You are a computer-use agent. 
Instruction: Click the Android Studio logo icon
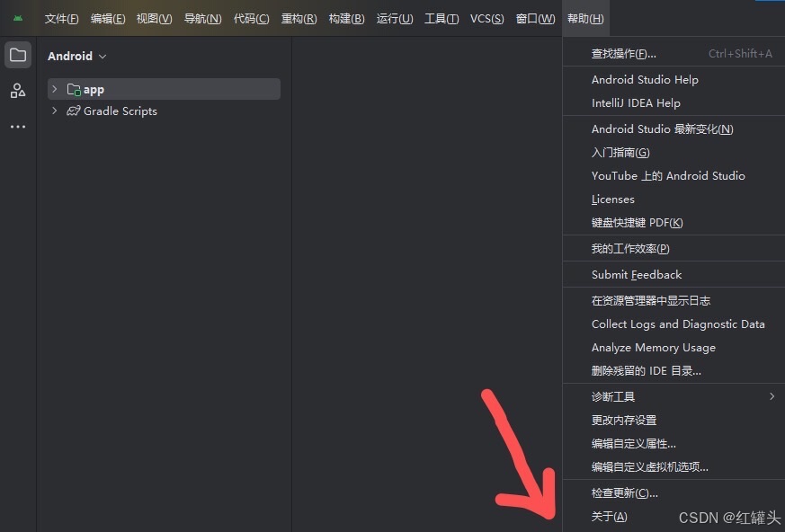coord(18,19)
